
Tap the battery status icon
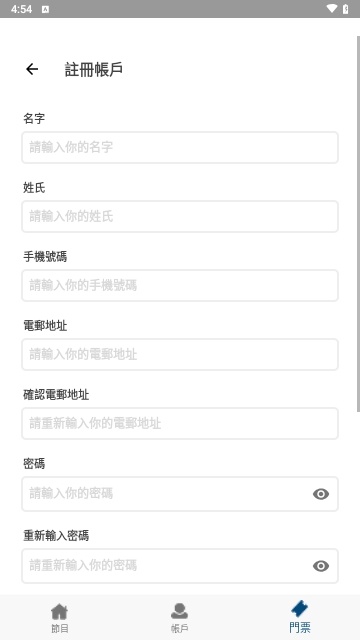click(346, 9)
